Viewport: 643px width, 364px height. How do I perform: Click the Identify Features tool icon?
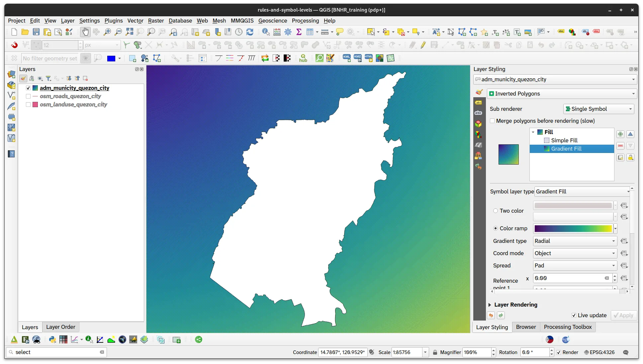(x=266, y=32)
